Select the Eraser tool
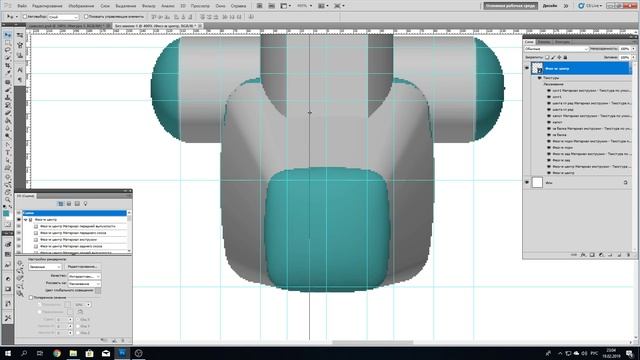The height and width of the screenshot is (360, 640). 8,113
